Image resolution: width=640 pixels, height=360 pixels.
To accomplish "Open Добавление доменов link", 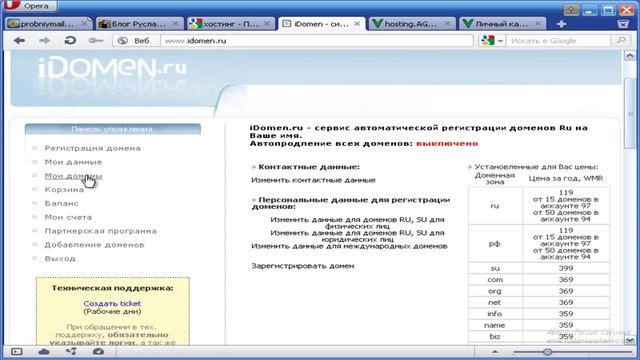I will 94,245.
